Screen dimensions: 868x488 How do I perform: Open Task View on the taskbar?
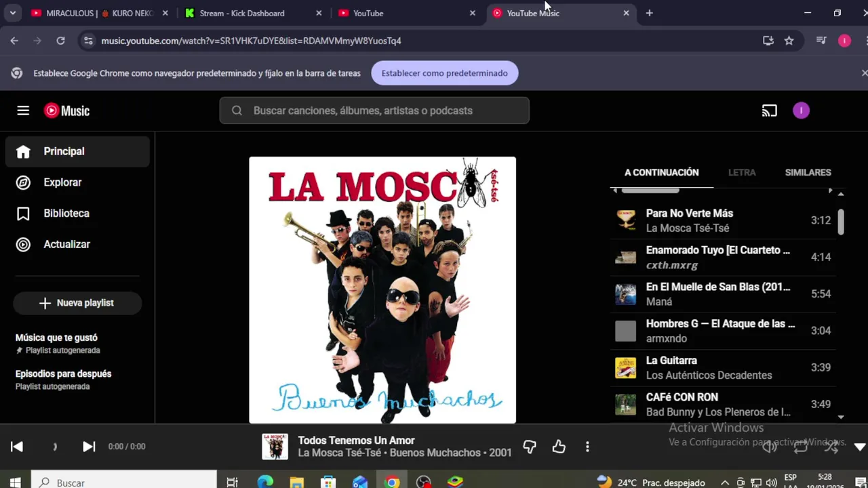tap(233, 482)
